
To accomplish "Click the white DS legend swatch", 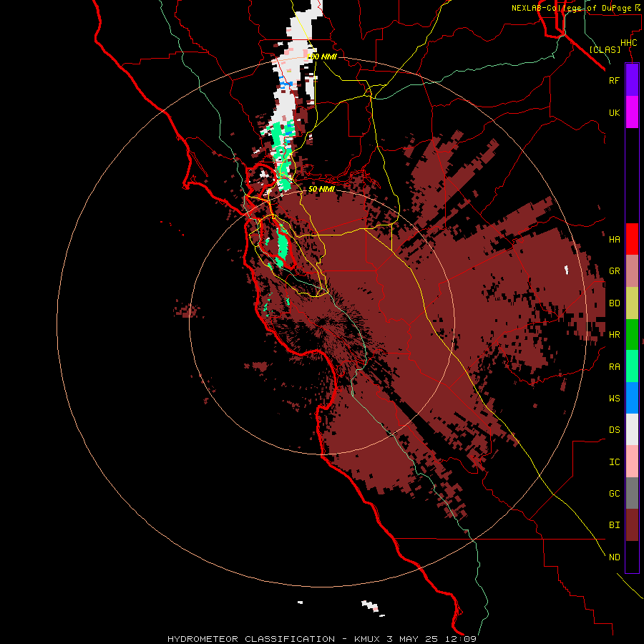I will click(x=632, y=429).
